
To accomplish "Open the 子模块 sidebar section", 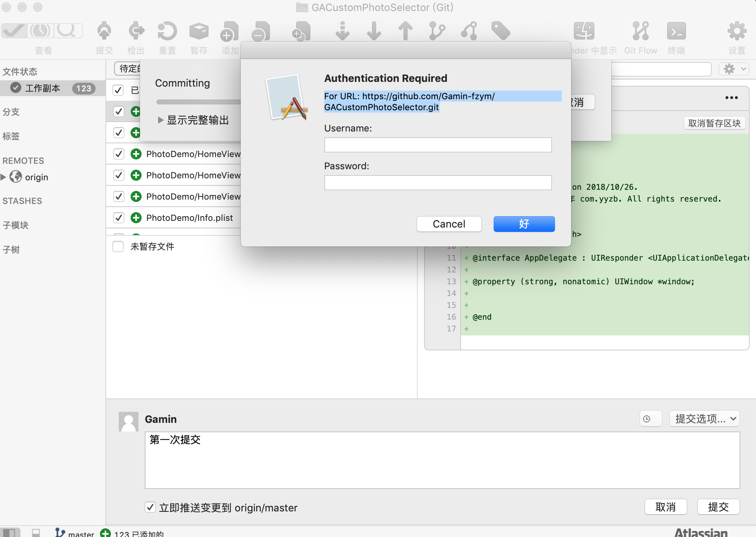I will tap(15, 225).
